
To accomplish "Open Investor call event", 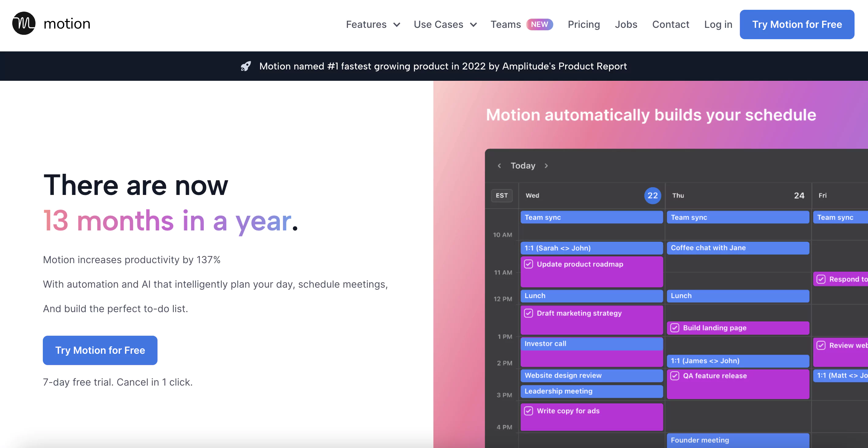I will click(x=592, y=344).
